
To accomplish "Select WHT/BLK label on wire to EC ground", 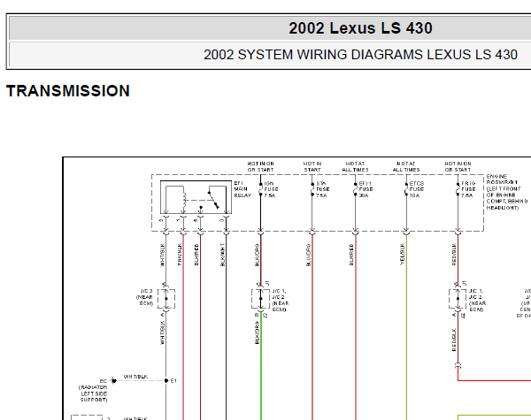I will (135, 377).
